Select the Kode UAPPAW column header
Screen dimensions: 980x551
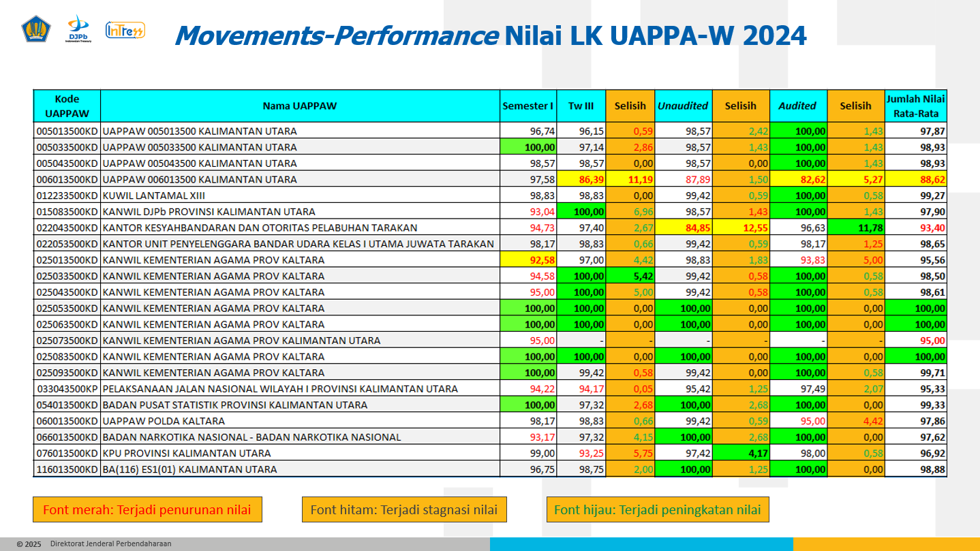[67, 106]
